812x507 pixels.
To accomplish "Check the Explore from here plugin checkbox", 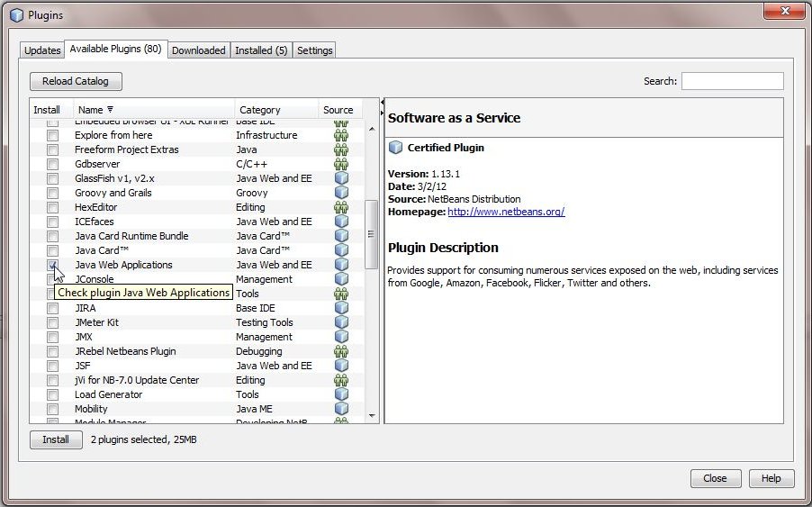I will 52,136.
